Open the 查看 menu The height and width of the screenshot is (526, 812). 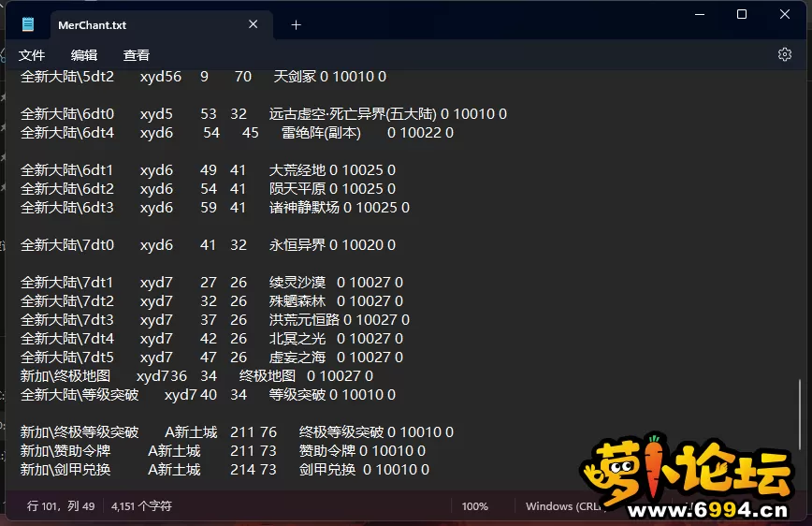click(137, 55)
